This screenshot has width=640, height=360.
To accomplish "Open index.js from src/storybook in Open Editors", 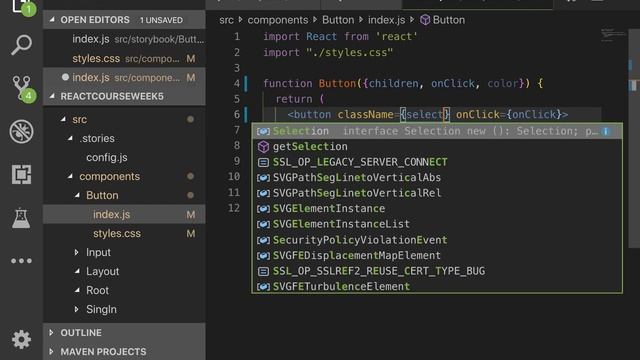I will 124,39.
